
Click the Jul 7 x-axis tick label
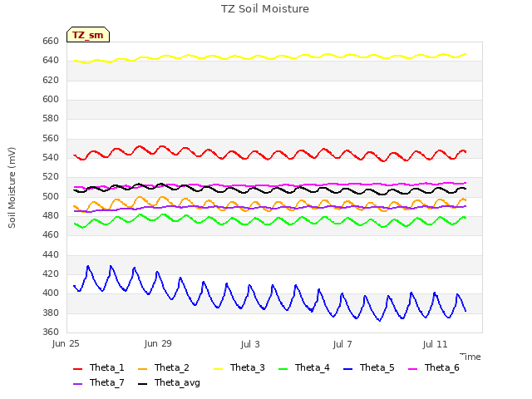point(342,344)
